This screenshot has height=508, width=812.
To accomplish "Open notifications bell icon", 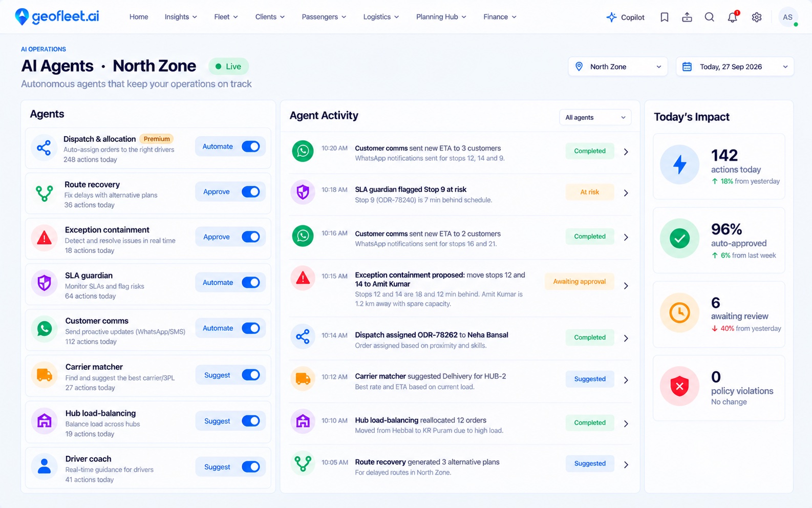I will coord(733,17).
